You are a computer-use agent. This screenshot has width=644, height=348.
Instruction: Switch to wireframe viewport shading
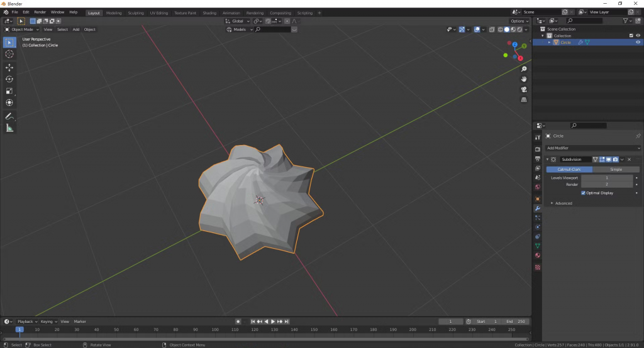point(500,30)
